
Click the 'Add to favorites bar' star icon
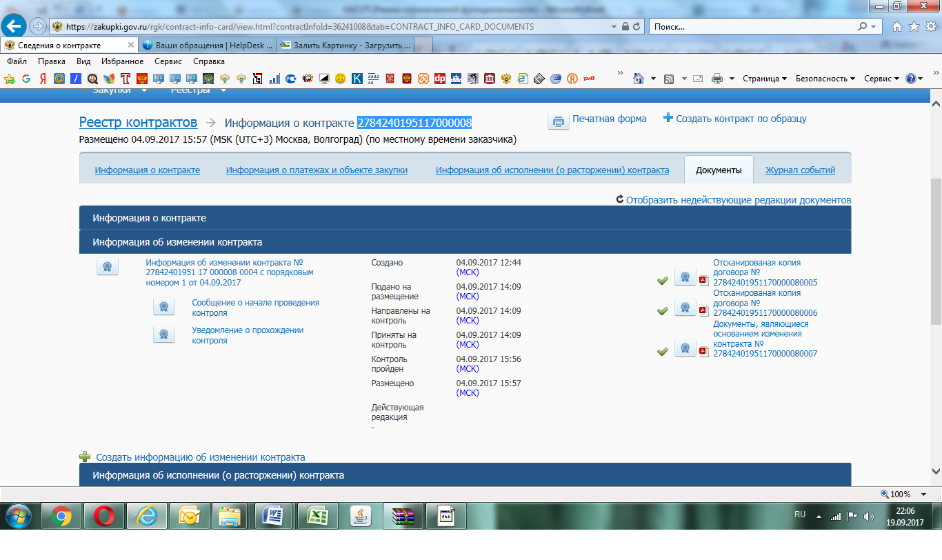pyautogui.click(x=10, y=79)
